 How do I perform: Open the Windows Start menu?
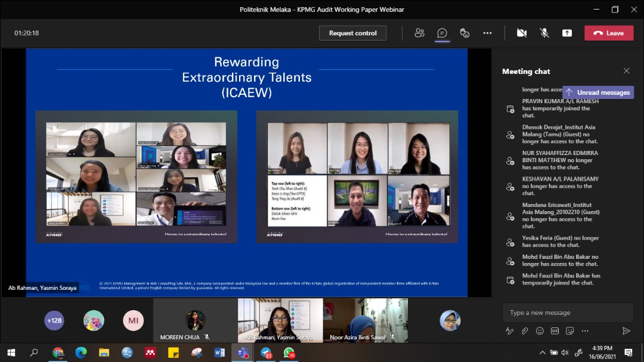11,352
